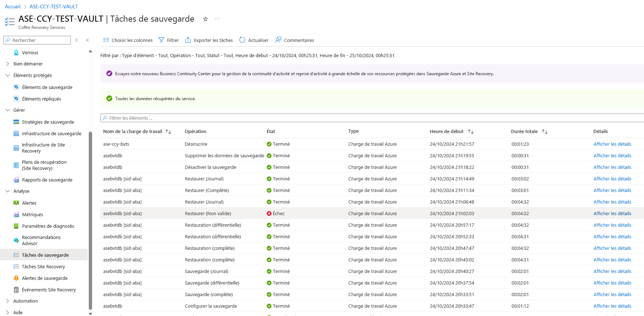Click the favorite star icon beside the title
This screenshot has width=644, height=316.
(205, 19)
